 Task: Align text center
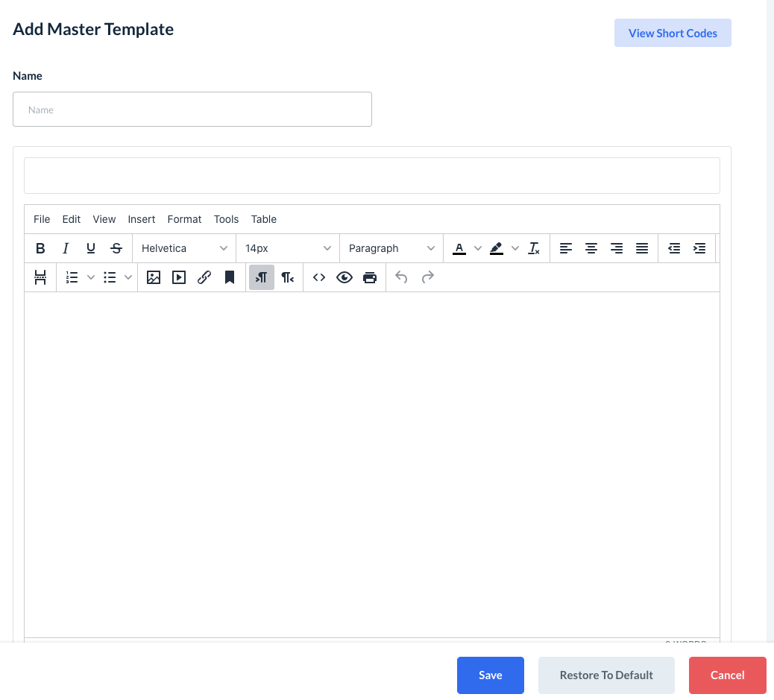pos(591,248)
